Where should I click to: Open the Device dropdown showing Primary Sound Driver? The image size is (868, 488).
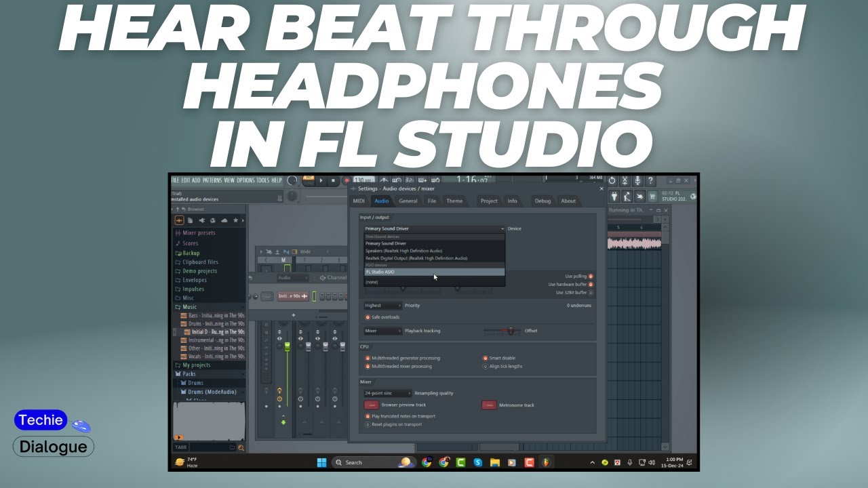(434, 228)
